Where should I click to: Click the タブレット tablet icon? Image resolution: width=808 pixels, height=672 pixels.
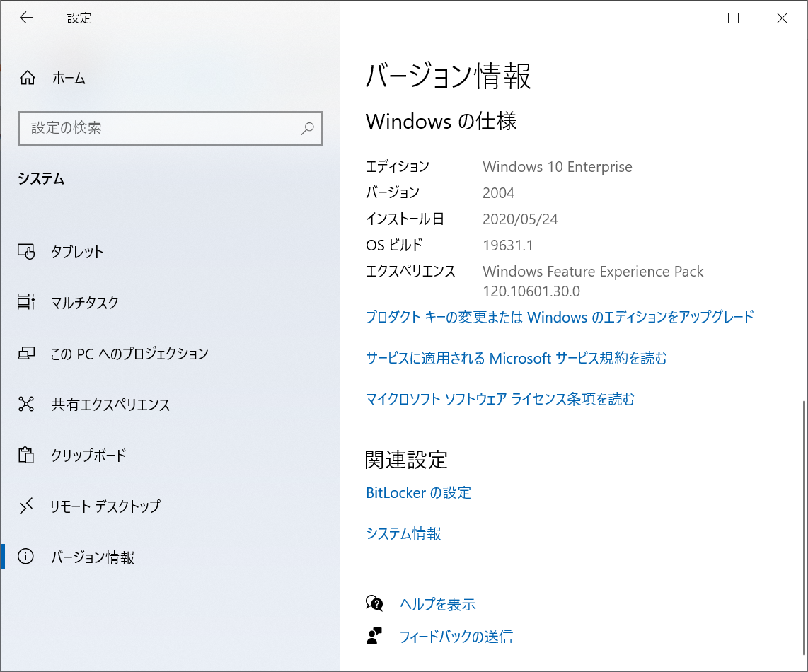26,252
